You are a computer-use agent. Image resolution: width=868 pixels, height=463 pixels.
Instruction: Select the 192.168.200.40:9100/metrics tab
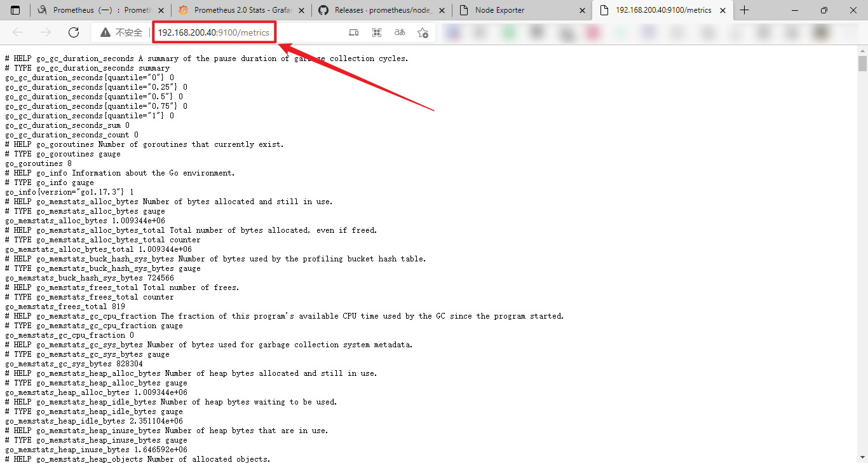tap(663, 10)
